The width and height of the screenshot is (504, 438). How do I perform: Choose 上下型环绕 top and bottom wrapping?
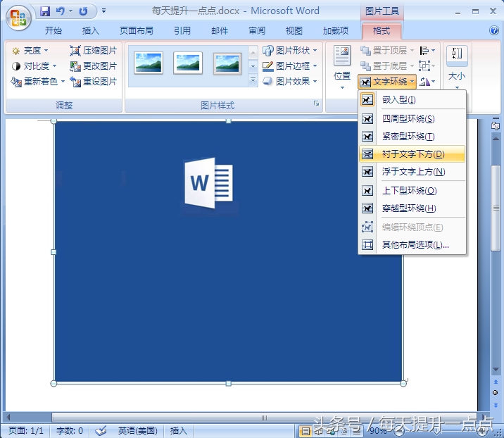(x=412, y=191)
